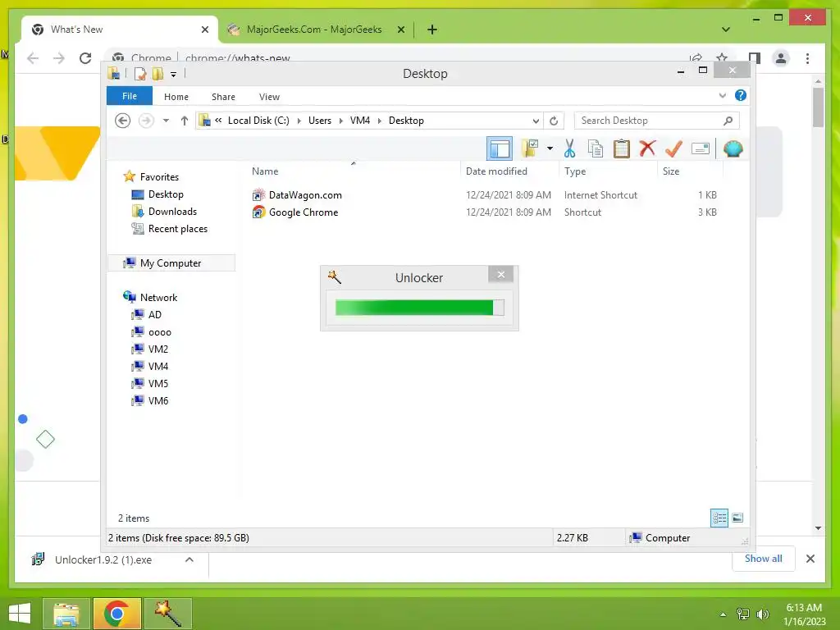Open recent locations dropdown arrow

pyautogui.click(x=166, y=121)
